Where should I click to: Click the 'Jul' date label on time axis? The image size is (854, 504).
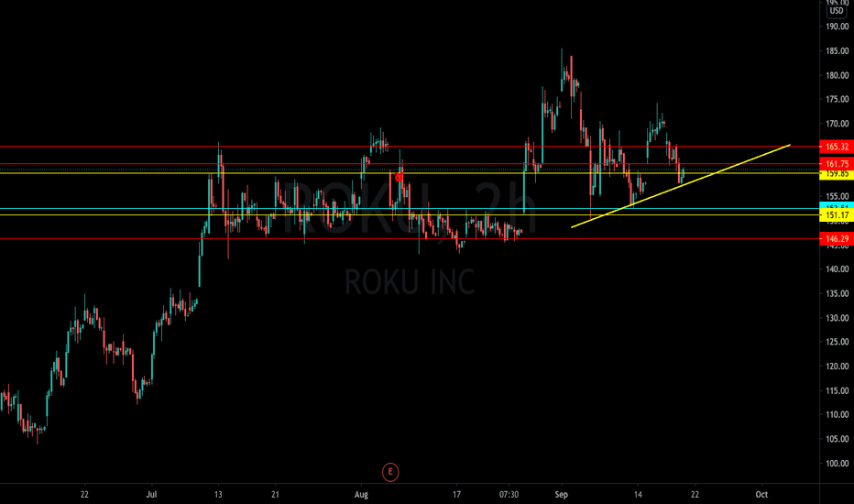(x=151, y=495)
